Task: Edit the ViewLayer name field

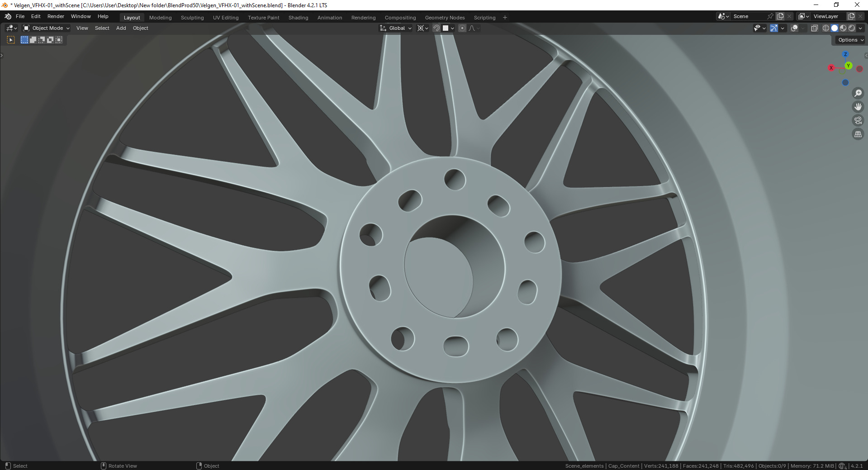Action: click(829, 16)
